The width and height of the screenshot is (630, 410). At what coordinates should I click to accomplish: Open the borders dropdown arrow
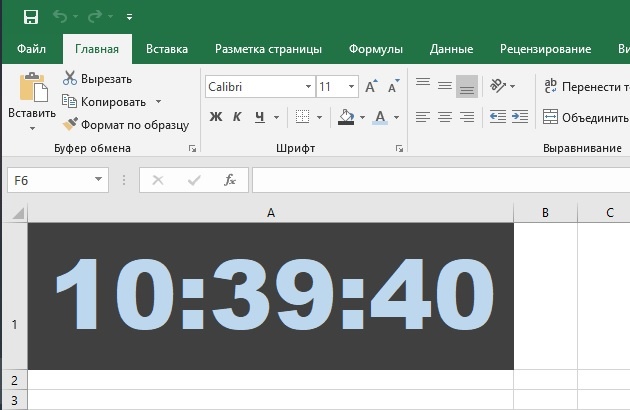pos(319,117)
